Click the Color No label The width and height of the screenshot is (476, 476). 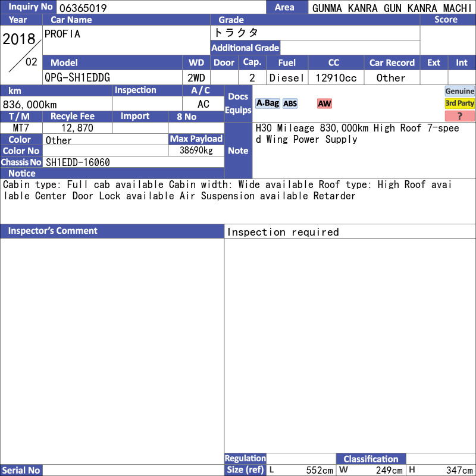21,151
